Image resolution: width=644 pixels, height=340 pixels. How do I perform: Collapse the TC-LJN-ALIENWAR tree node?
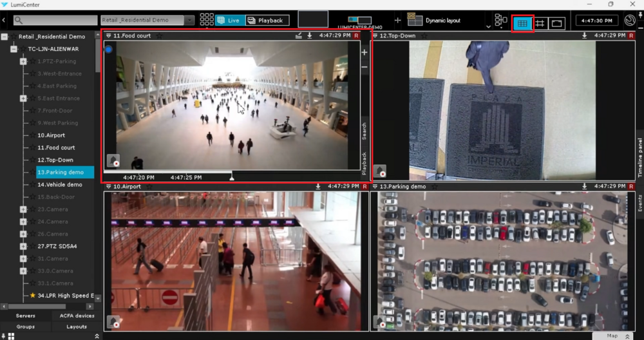[x=14, y=49]
